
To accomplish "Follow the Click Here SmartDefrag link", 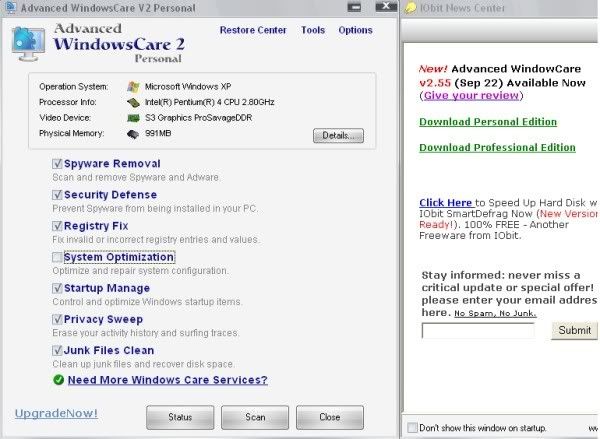I will coord(446,203).
